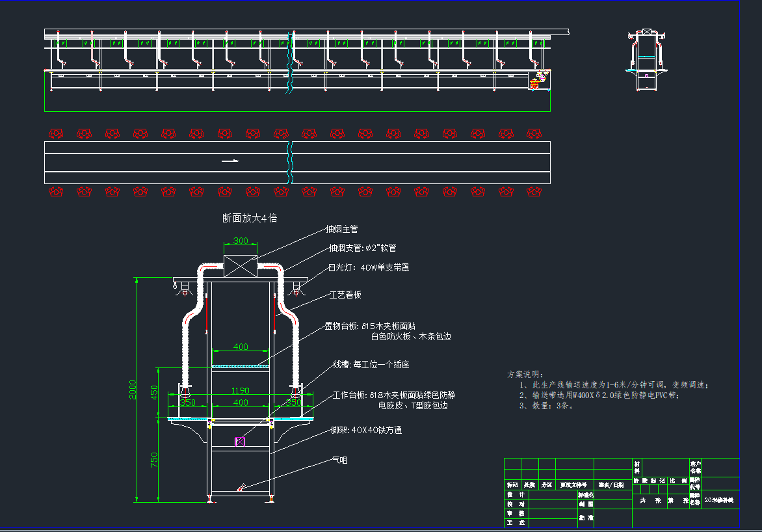Click the 抽烟主管 annotation label
This screenshot has height=532, width=762.
(343, 230)
